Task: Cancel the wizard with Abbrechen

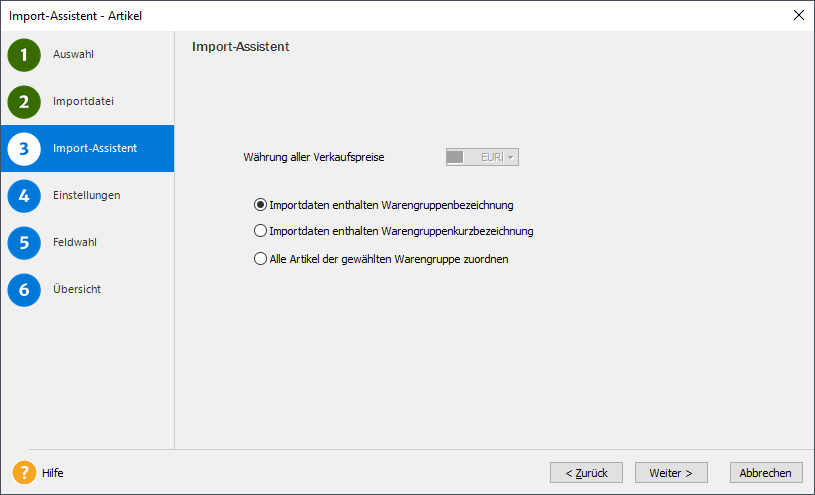Action: pos(766,472)
